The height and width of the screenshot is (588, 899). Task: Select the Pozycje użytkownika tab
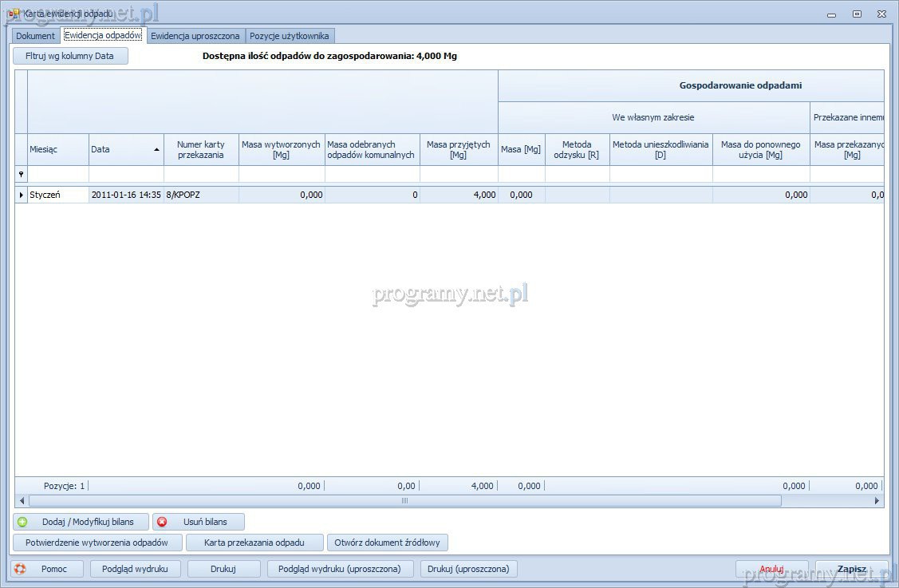[x=289, y=36]
